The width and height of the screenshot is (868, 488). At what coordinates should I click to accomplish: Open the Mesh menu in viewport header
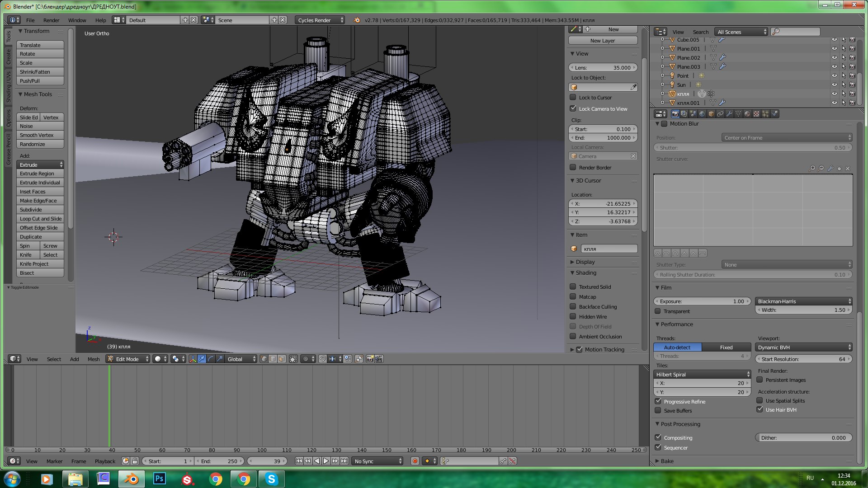coord(94,359)
